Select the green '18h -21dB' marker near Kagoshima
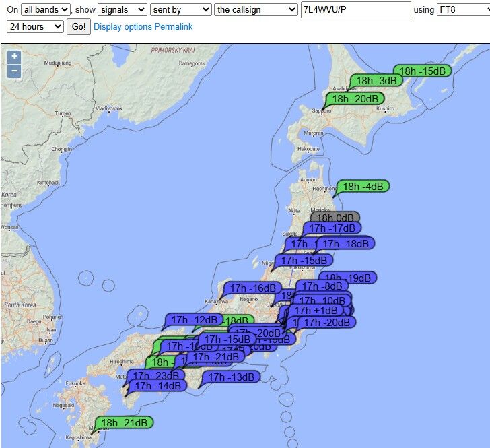Screen dimensions: 490x448 tap(124, 422)
